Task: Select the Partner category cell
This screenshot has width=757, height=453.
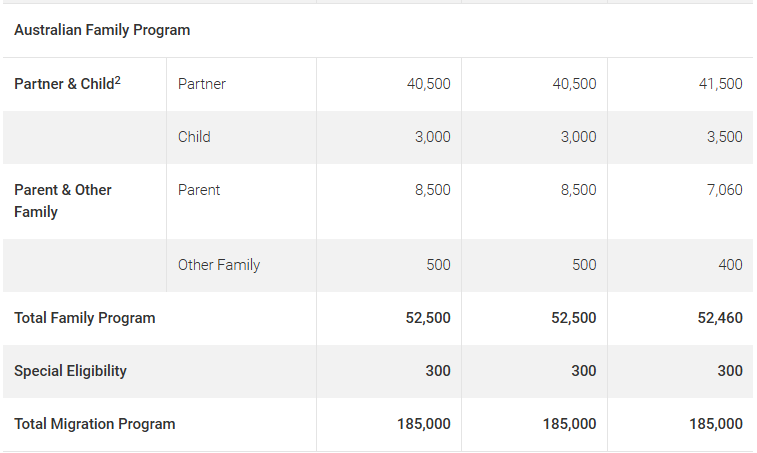Action: 202,84
